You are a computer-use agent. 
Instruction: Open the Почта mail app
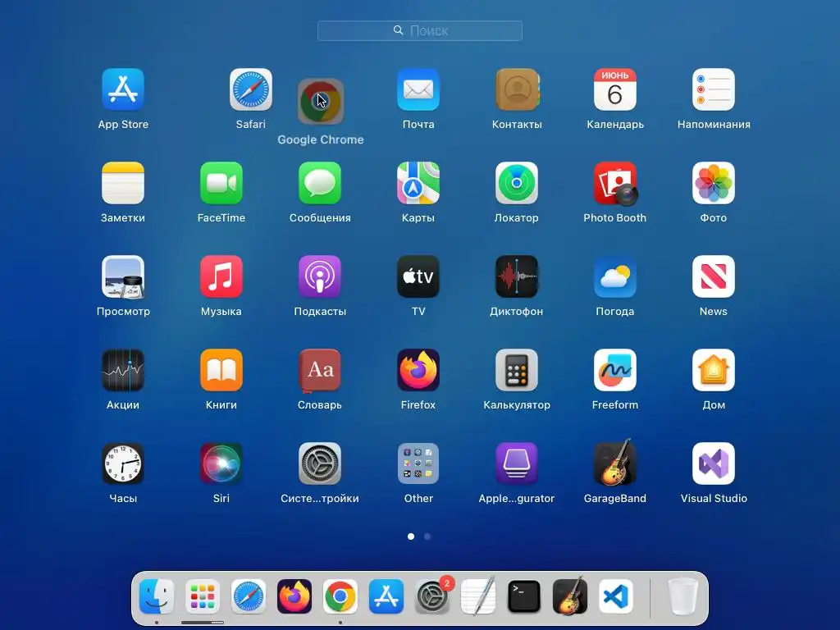[x=418, y=89]
